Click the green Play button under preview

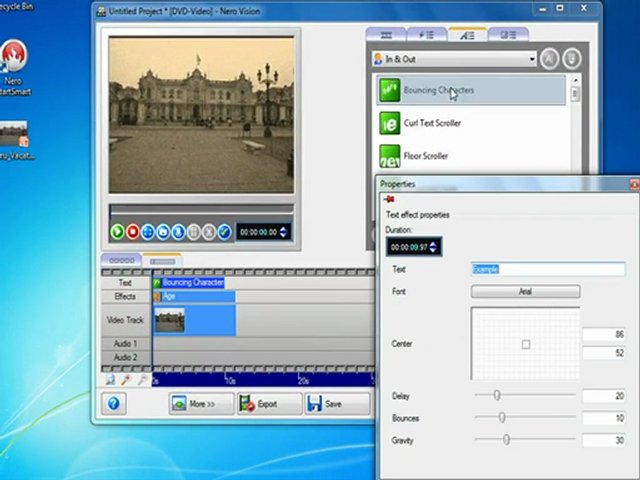117,232
